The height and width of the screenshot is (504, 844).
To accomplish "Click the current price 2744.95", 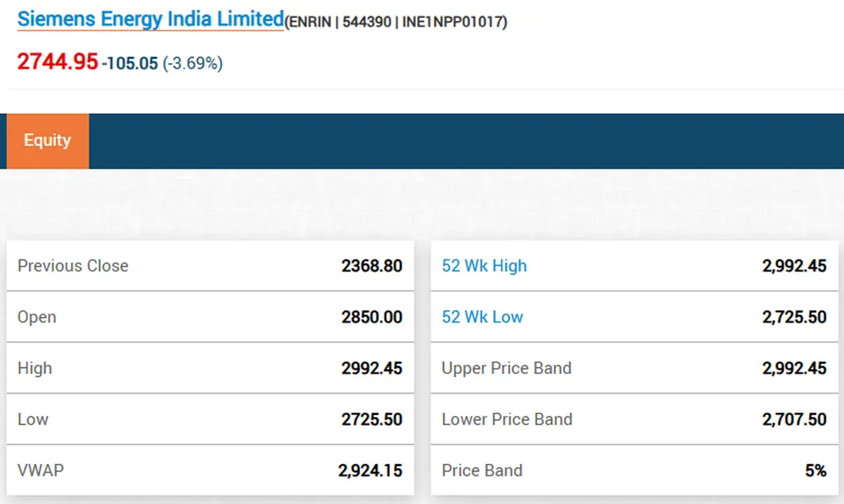I will click(58, 62).
